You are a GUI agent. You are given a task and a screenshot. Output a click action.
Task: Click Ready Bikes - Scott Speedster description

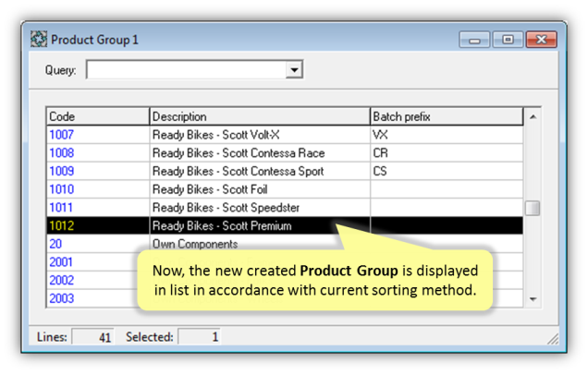[x=226, y=207]
